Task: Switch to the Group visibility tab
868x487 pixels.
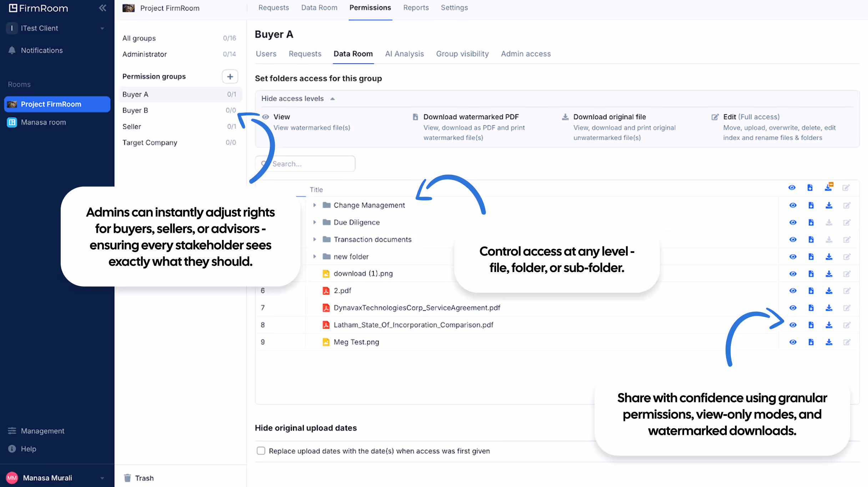Action: click(462, 54)
